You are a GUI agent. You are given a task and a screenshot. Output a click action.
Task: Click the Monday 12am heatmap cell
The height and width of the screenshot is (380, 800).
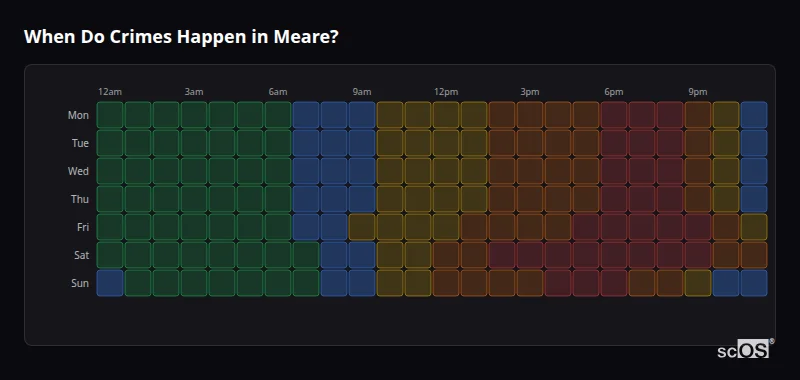click(x=110, y=115)
